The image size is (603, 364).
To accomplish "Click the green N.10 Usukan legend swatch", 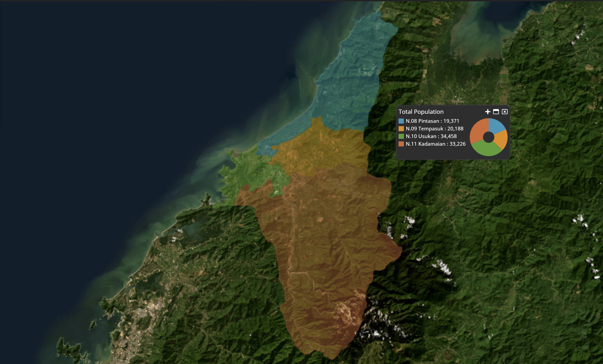I will pyautogui.click(x=401, y=136).
